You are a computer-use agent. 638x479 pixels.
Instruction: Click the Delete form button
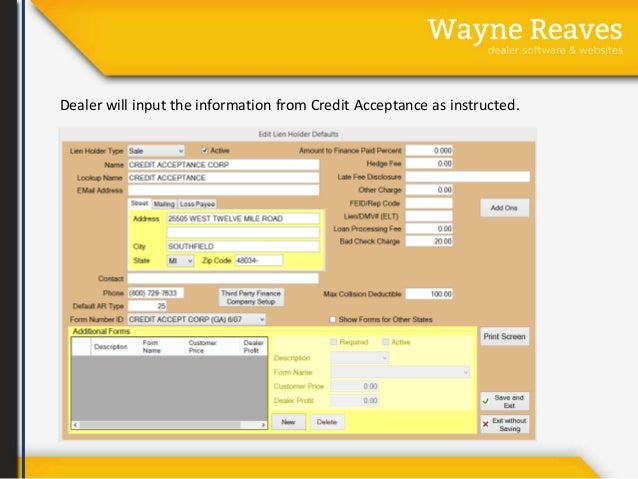(327, 422)
